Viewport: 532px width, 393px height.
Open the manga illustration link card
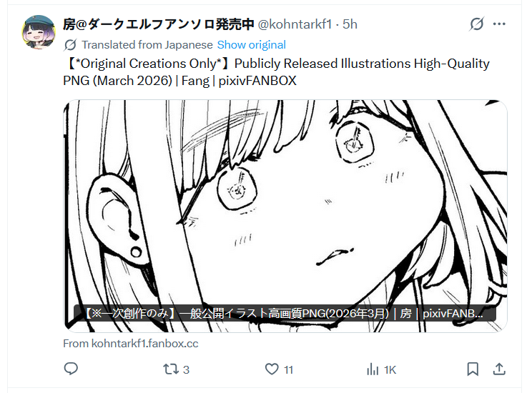[285, 216]
